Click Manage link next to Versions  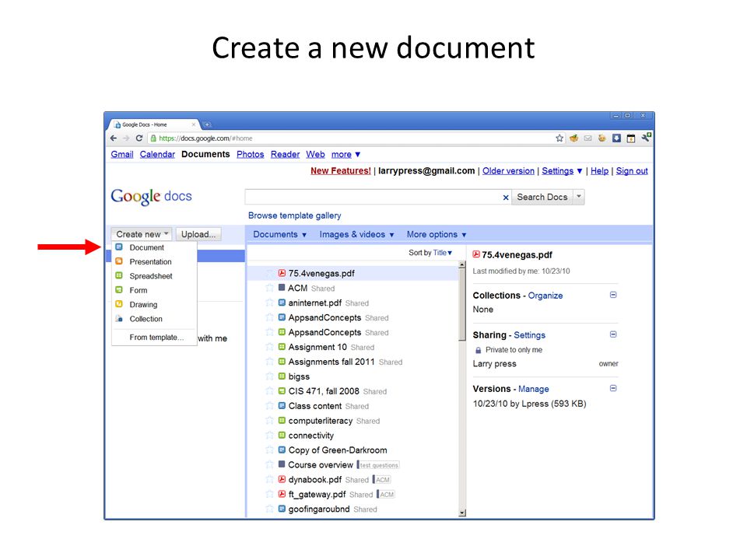(533, 389)
